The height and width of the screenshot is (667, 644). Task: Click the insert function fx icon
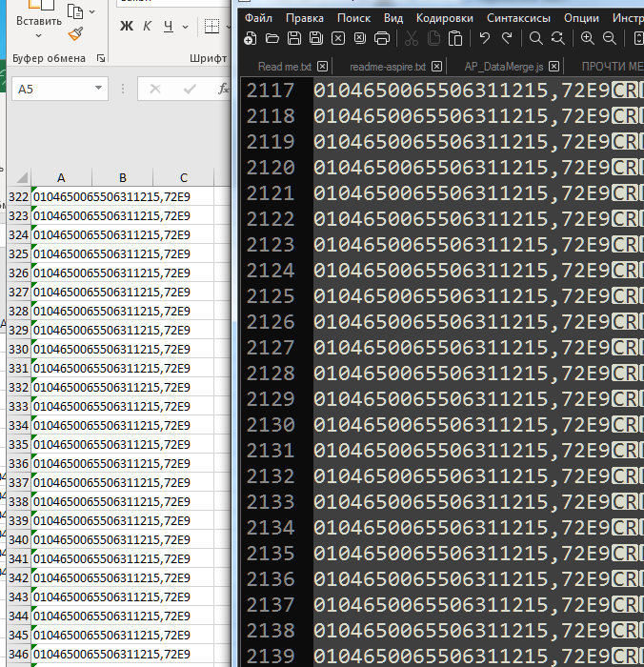coord(223,89)
